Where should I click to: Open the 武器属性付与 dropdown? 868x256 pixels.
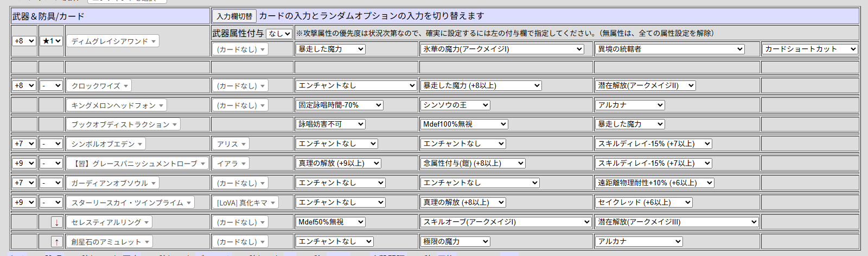279,34
